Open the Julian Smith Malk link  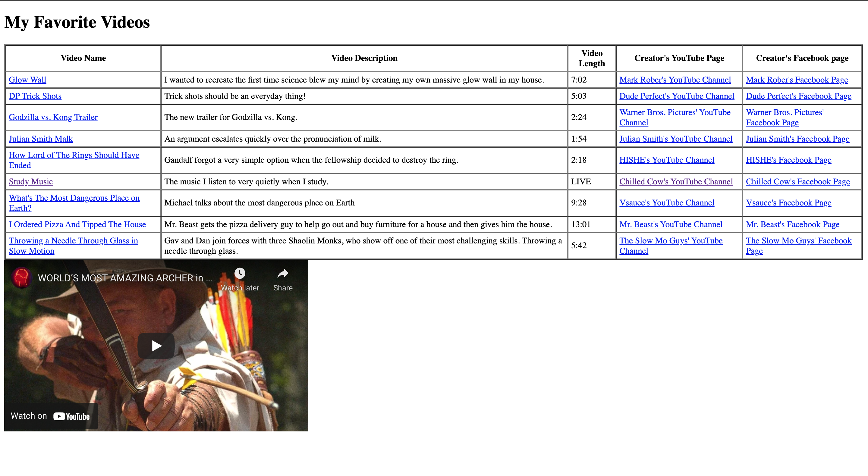click(x=40, y=139)
